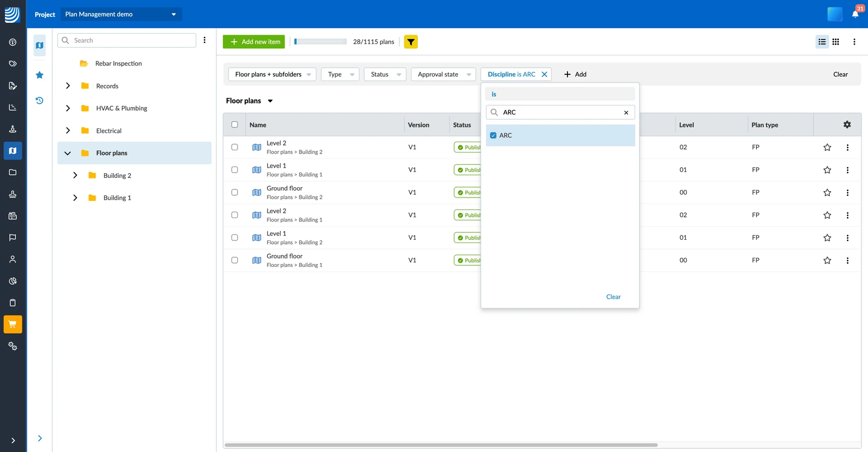The height and width of the screenshot is (452, 868).
Task: Open notifications bell with 31 badge
Action: pos(856,14)
